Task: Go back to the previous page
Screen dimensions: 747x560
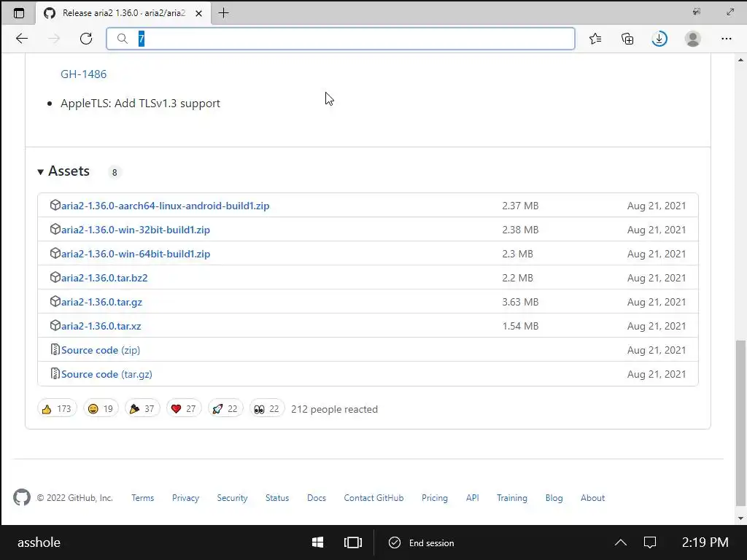Action: tap(22, 39)
